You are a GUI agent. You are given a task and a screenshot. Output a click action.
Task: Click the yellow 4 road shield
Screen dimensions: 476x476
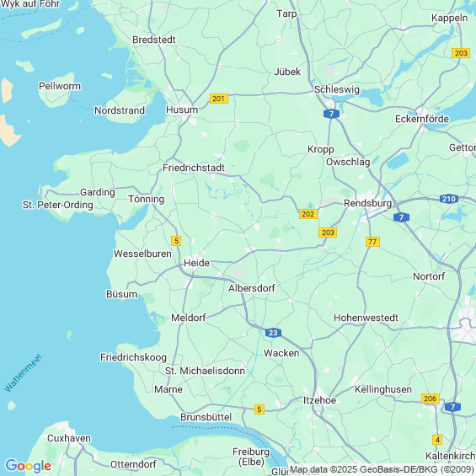pyautogui.click(x=437, y=440)
